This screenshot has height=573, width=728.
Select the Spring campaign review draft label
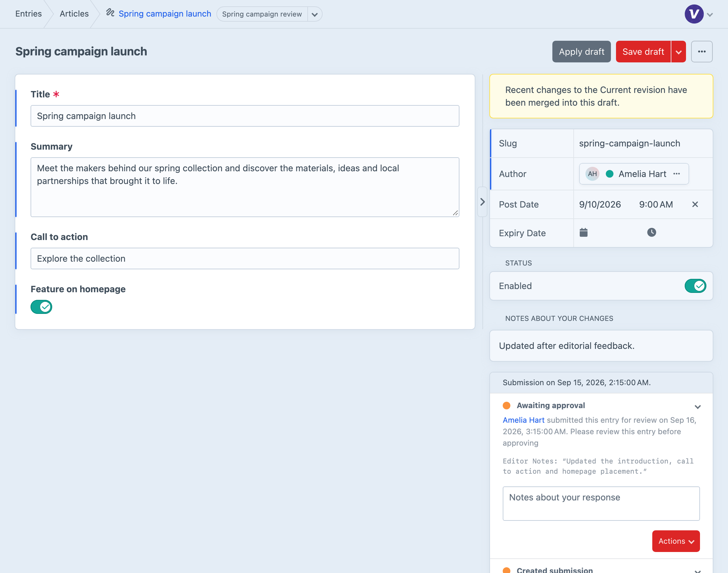point(262,14)
